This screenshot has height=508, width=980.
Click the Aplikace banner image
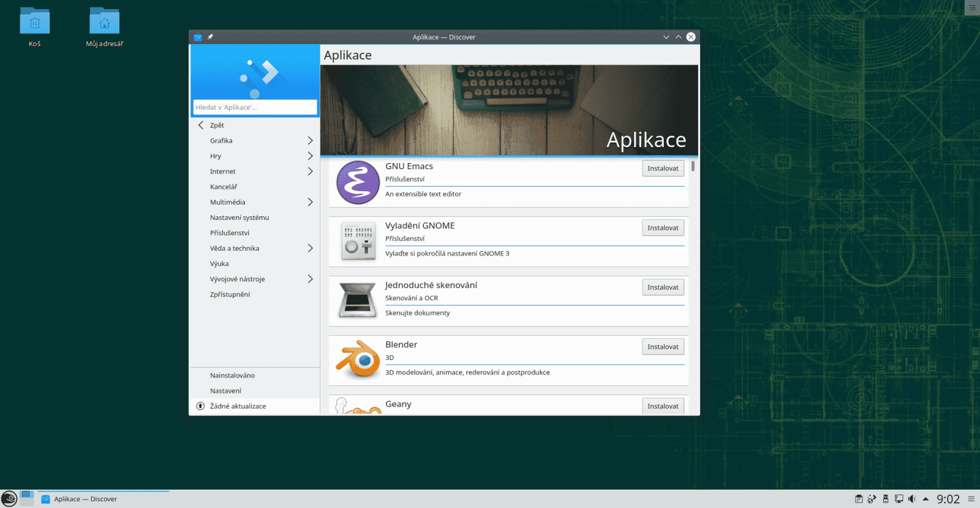point(509,110)
